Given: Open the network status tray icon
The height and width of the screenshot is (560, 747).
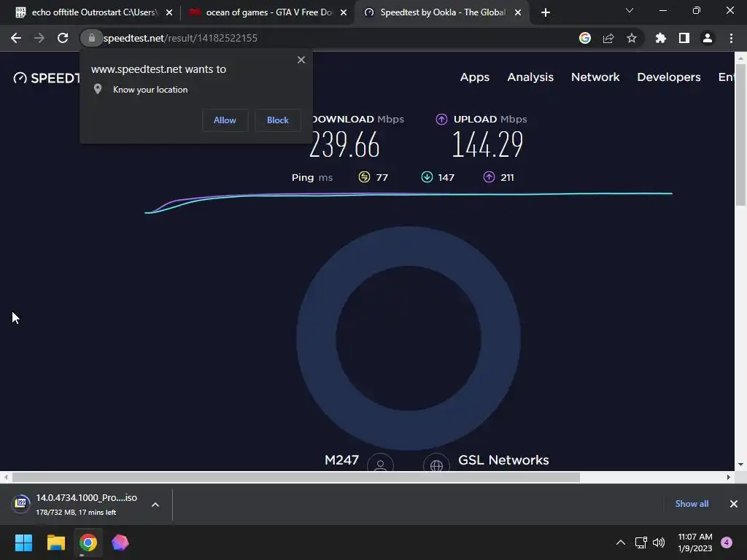Looking at the screenshot, I should click(x=641, y=542).
